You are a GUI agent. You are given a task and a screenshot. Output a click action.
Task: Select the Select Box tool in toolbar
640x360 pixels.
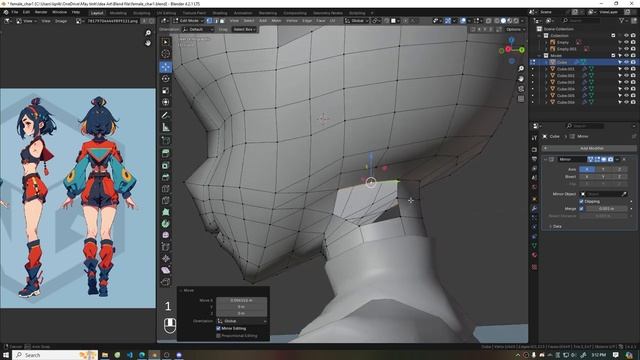tap(165, 42)
